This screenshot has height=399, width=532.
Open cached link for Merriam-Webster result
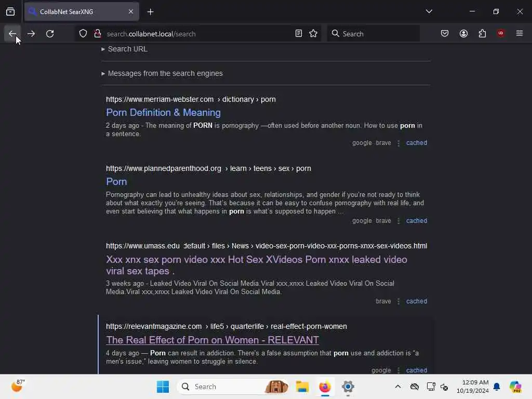pos(417,143)
